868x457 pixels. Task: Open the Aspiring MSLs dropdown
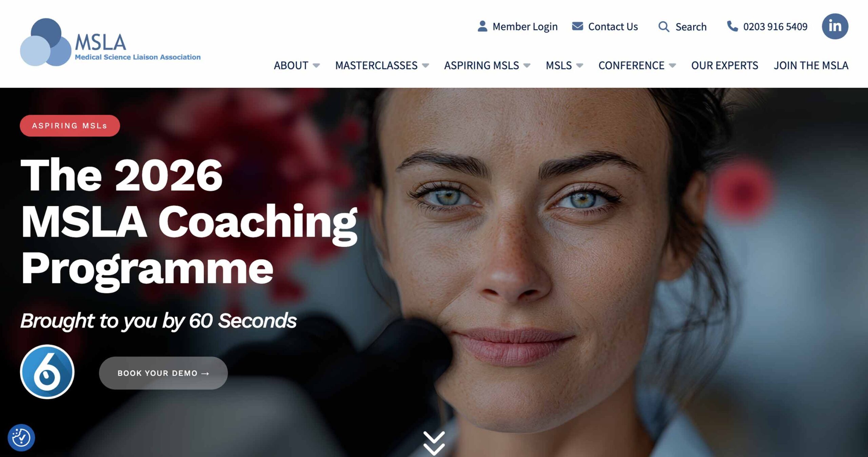487,65
